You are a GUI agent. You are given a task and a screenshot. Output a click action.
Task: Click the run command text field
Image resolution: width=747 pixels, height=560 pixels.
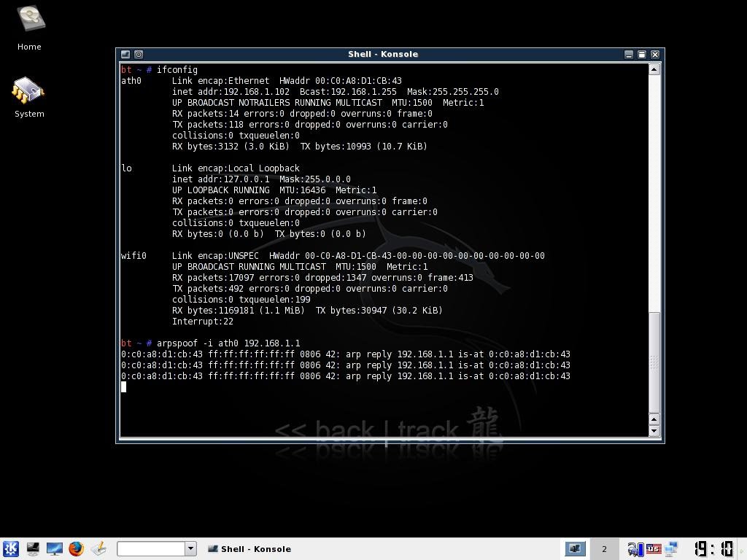[x=151, y=548]
